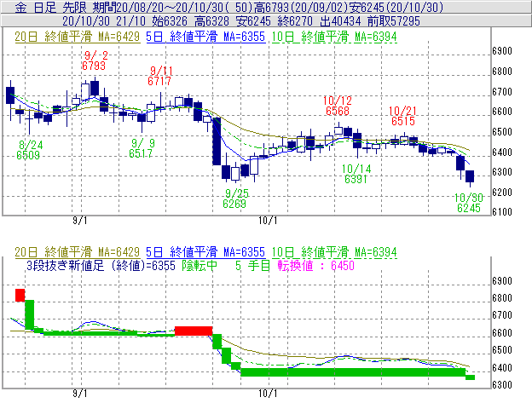The height and width of the screenshot is (403, 532).
Task: Click the first red block in lower chart
Action: 20,295
